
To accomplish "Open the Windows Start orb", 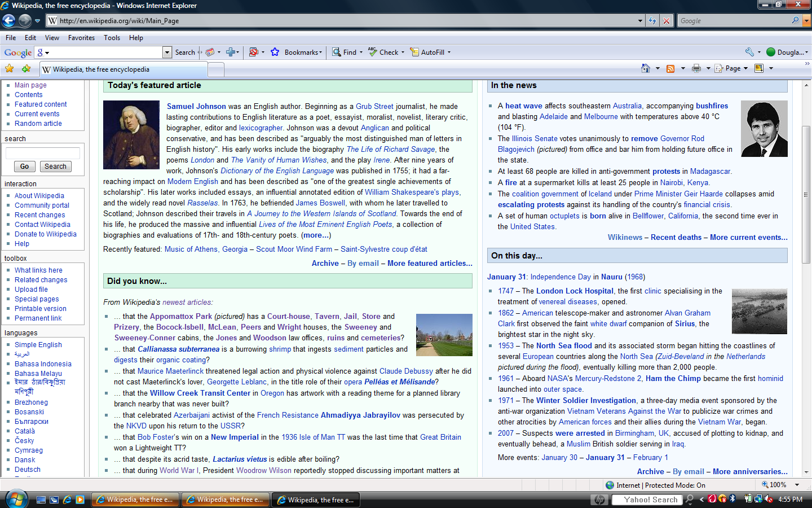I will (16, 500).
